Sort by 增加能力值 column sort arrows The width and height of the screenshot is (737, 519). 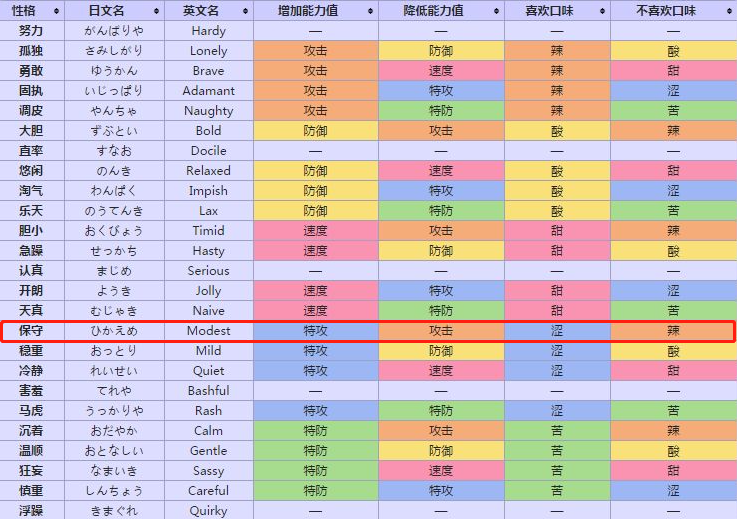pyautogui.click(x=370, y=11)
